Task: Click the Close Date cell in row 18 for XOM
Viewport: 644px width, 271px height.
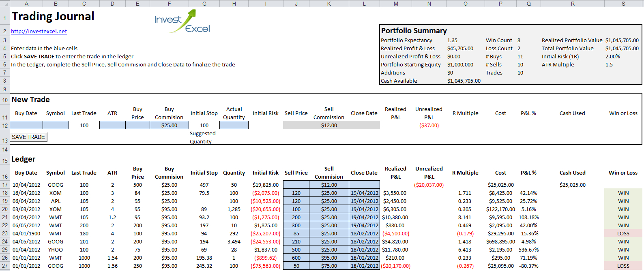Action: [x=364, y=193]
